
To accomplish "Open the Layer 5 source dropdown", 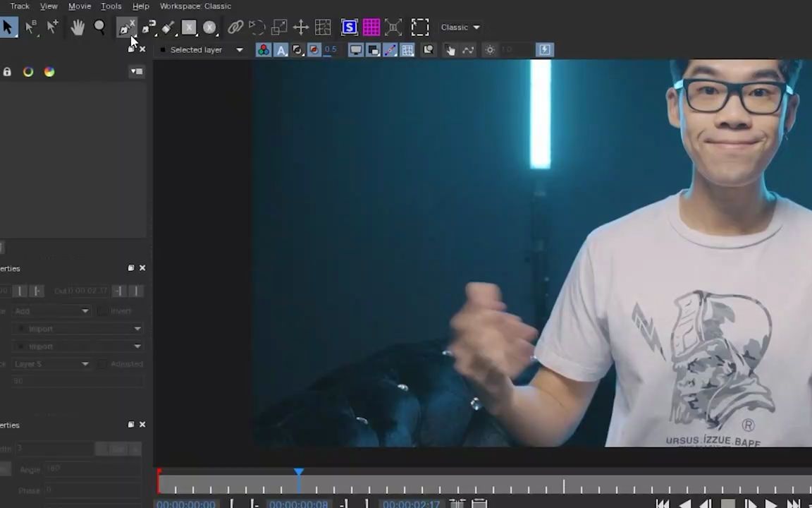I will (x=85, y=363).
